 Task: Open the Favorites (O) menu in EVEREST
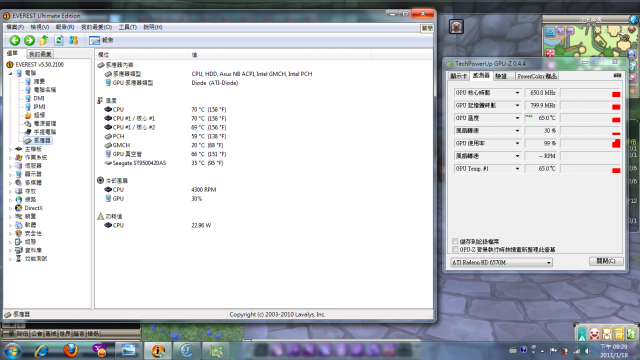coord(96,27)
